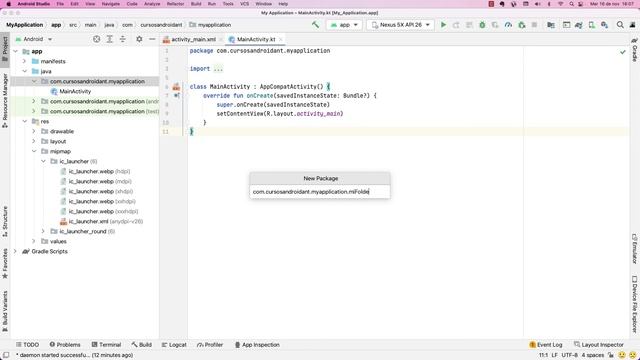The image size is (640, 360).
Task: Open Project panel gear options
Action: pyautogui.click(x=139, y=39)
